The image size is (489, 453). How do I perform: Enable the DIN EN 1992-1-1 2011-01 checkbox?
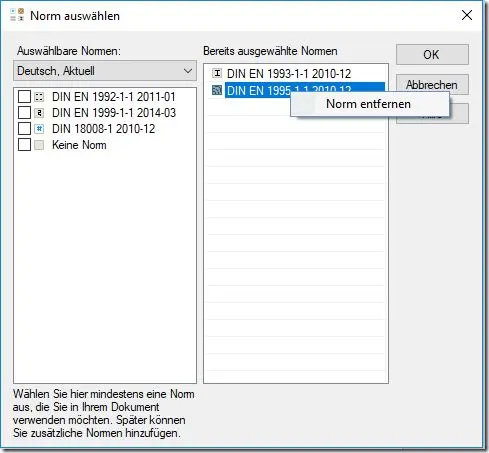(24, 97)
